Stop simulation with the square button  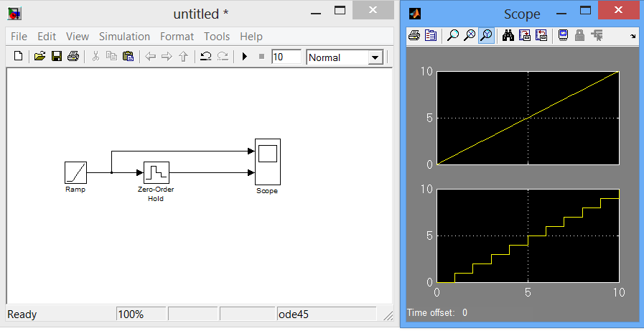(261, 57)
